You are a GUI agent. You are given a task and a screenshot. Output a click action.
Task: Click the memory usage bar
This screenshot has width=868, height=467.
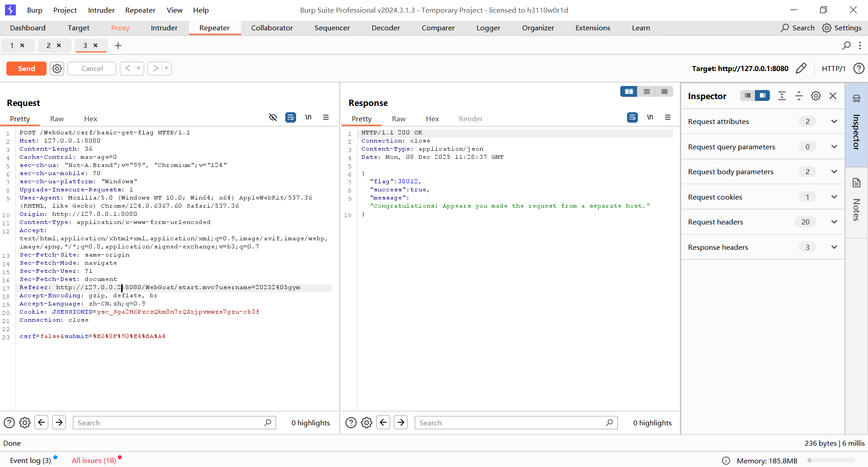(831, 461)
